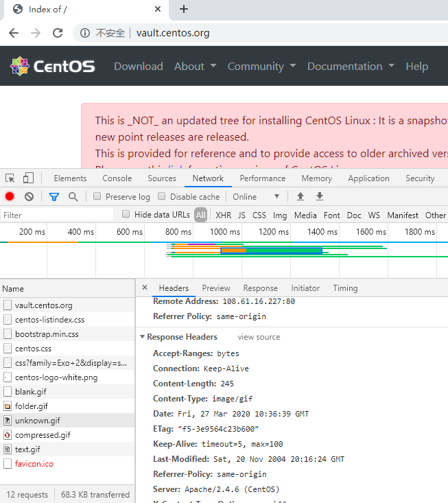Enable Disable cache checkbox
The image size is (448, 503).
162,196
